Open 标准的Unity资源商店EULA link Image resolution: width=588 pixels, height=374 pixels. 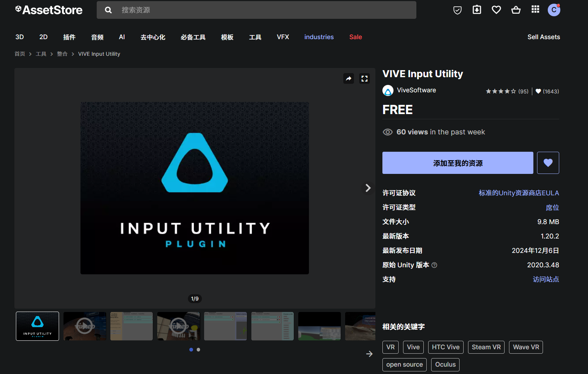(519, 193)
